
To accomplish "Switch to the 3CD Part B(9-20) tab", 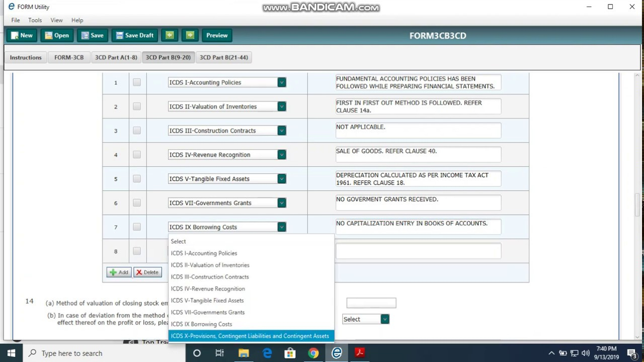I will pos(168,57).
